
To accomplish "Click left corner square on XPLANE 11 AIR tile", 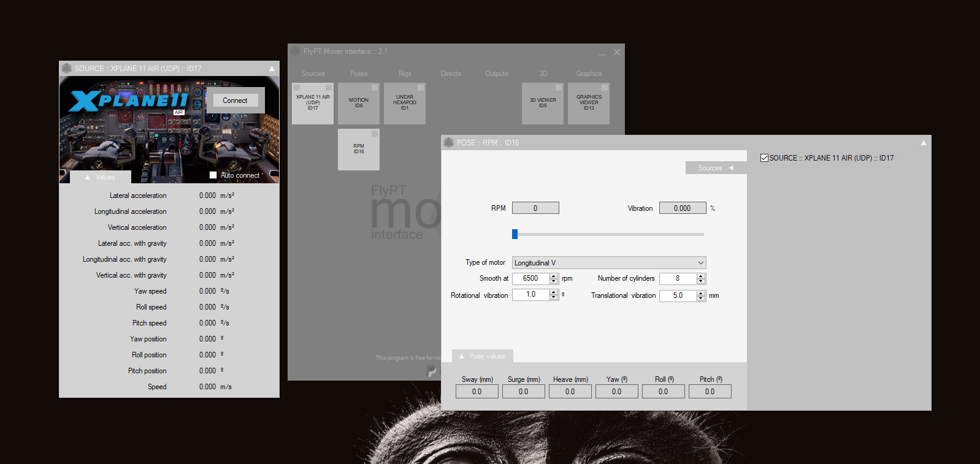I will [297, 88].
